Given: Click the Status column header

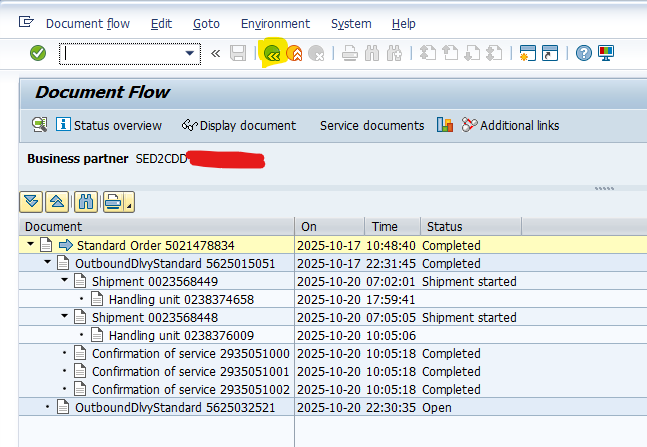Looking at the screenshot, I should [x=471, y=227].
